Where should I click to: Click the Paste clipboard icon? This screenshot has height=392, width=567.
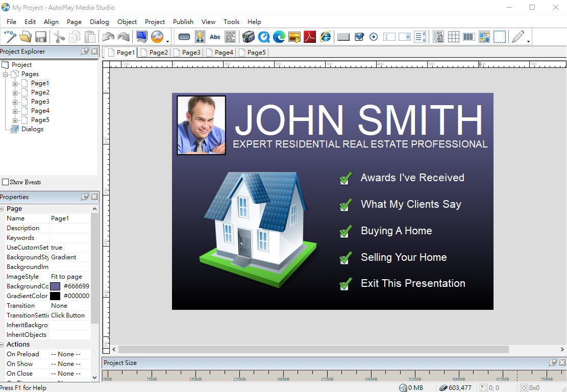(x=90, y=37)
